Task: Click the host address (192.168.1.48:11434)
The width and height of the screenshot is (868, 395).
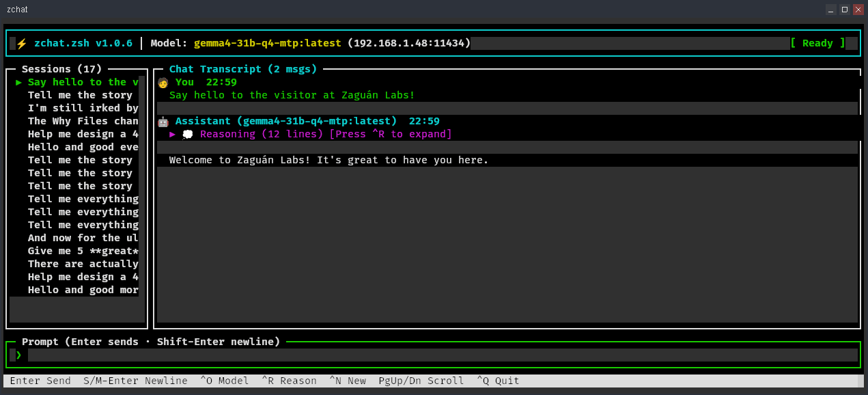Action: pyautogui.click(x=409, y=43)
